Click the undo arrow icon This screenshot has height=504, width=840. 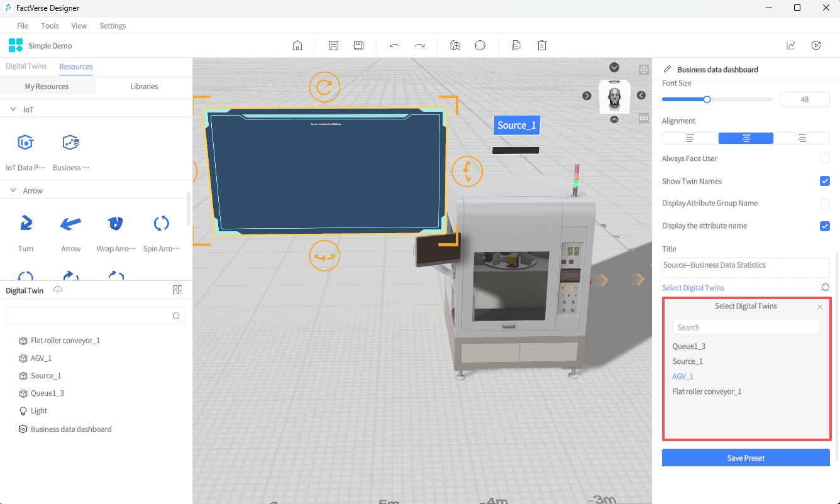[x=394, y=45]
